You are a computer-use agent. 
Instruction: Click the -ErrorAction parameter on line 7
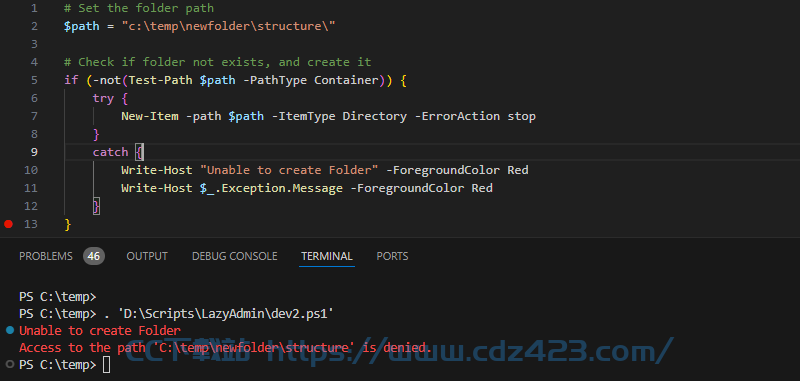tap(457, 116)
